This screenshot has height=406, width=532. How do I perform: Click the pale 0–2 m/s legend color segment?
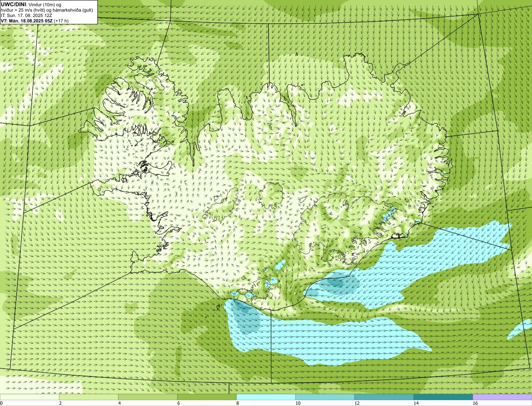point(30,397)
